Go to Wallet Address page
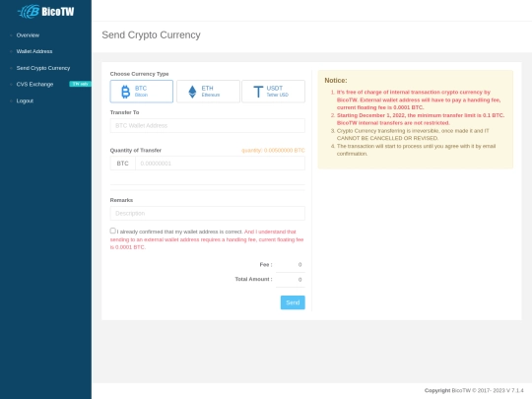The image size is (532, 399). click(34, 51)
